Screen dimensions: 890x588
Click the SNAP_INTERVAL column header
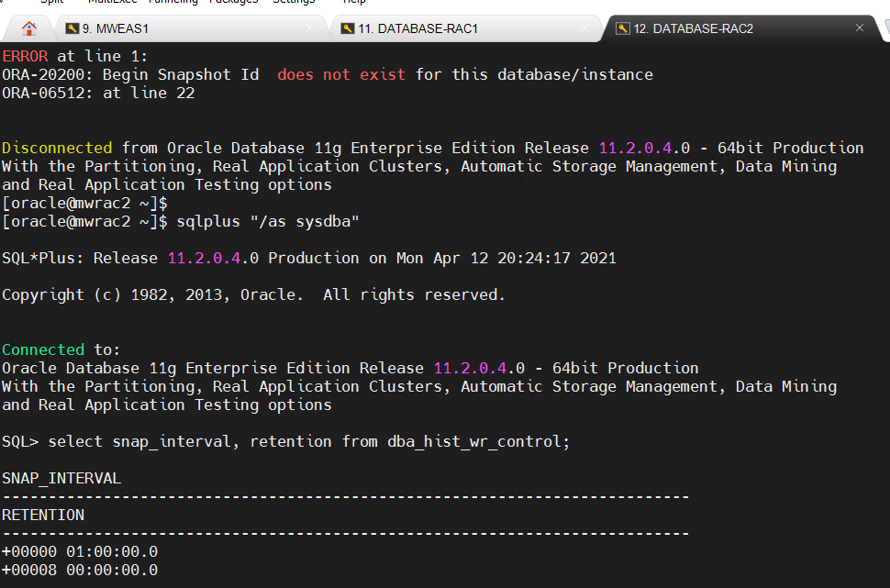click(x=61, y=479)
